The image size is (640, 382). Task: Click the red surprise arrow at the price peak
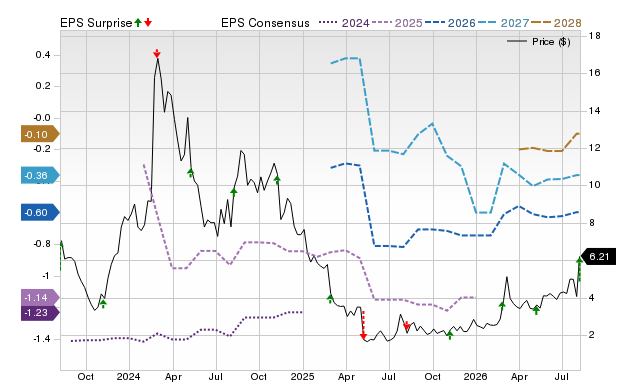point(157,53)
